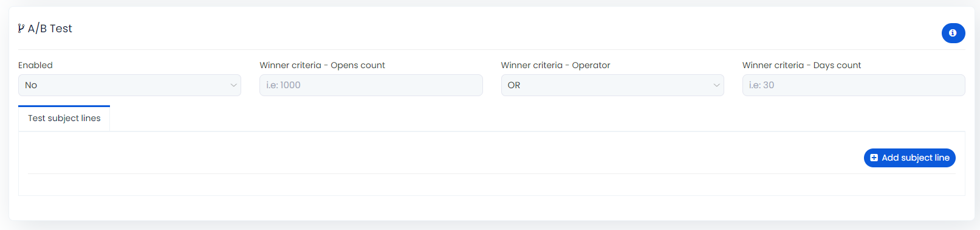The width and height of the screenshot is (980, 230).
Task: Click the i.e: 1000 placeholder text
Action: coord(283,85)
